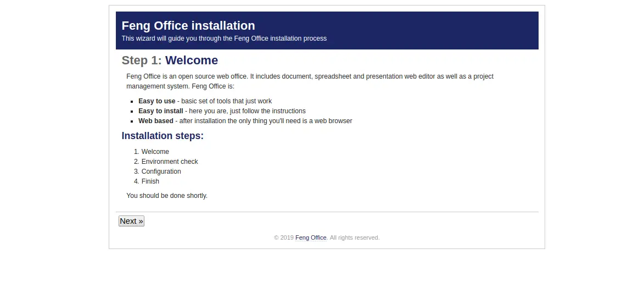Viewport: 644px width, 293px height.
Task: Click the 'All rights reserved.' footer text
Action: [x=355, y=238]
